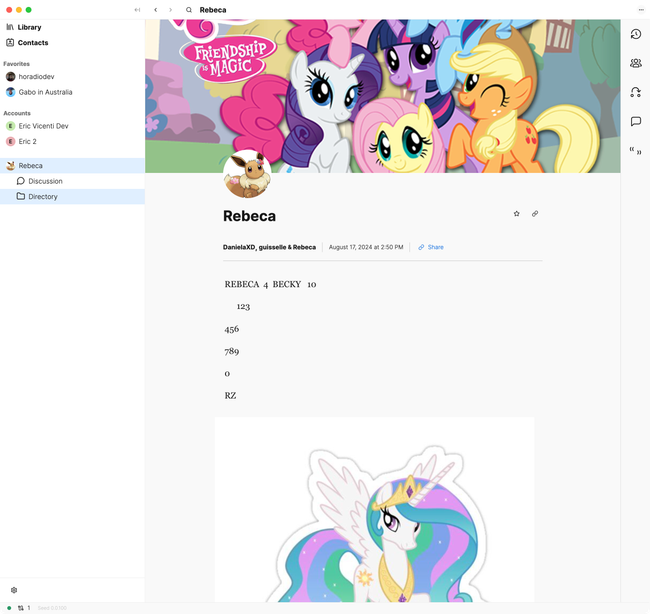Open Contacts in the sidebar

pyautogui.click(x=33, y=43)
